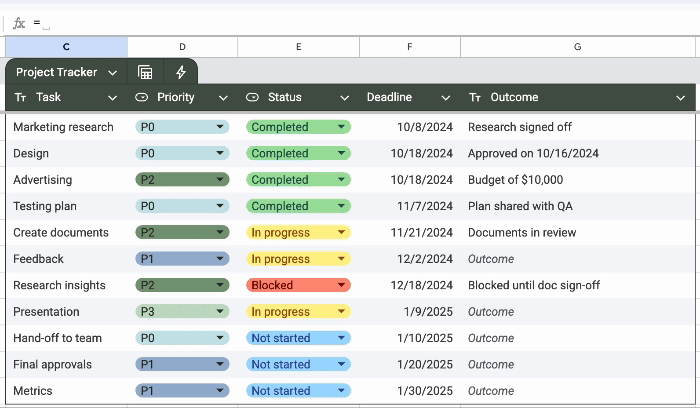Click the 12/18/2024 deadline cell
Image resolution: width=700 pixels, height=408 pixels.
tap(410, 285)
